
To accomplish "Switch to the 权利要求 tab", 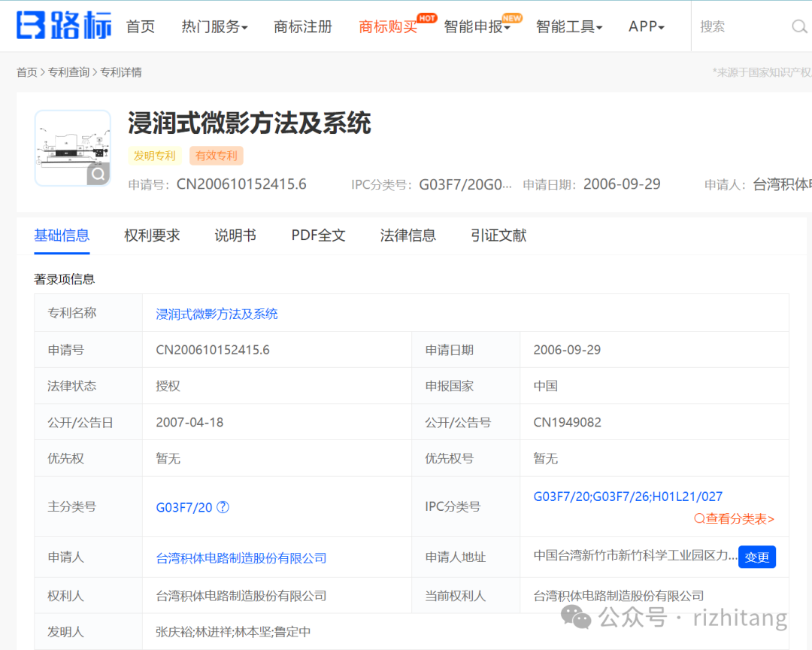I will (152, 235).
